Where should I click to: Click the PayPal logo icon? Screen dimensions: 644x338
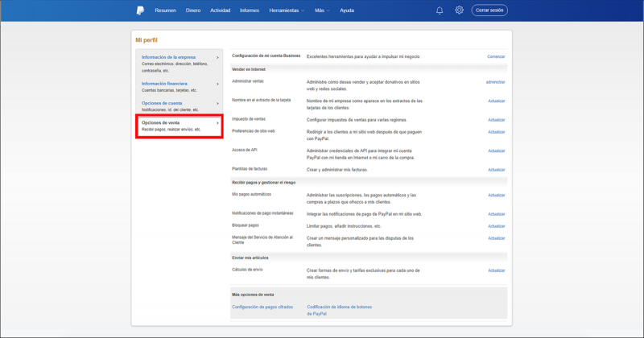click(x=140, y=10)
